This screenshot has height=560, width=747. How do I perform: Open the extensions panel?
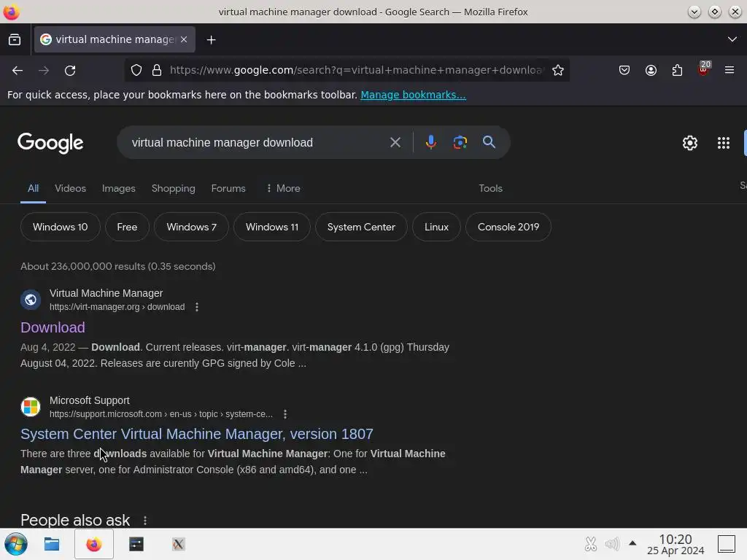(677, 71)
